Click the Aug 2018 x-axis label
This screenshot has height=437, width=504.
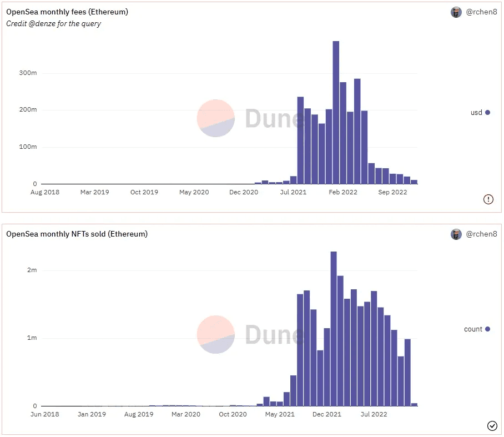(45, 192)
